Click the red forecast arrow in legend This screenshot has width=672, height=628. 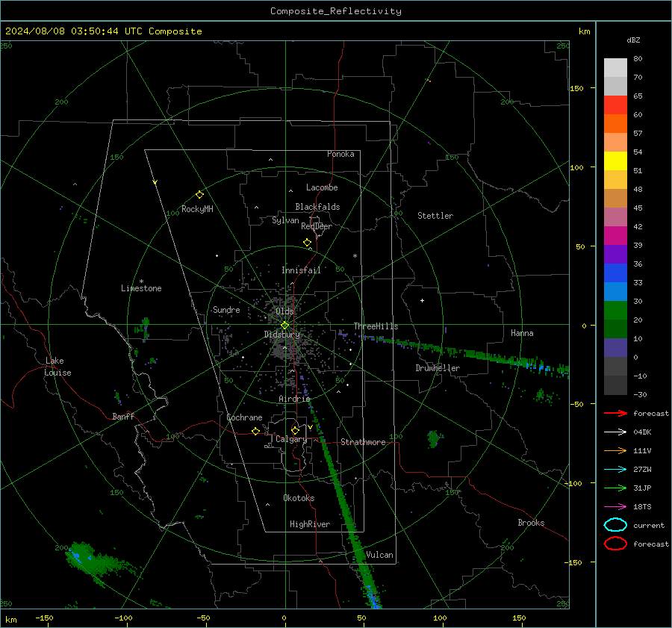tap(615, 413)
